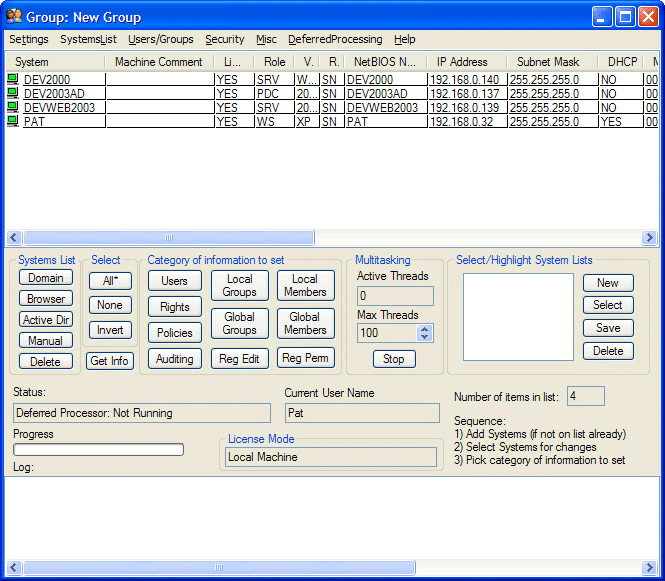
Task: Click the Role column header
Action: (x=275, y=62)
